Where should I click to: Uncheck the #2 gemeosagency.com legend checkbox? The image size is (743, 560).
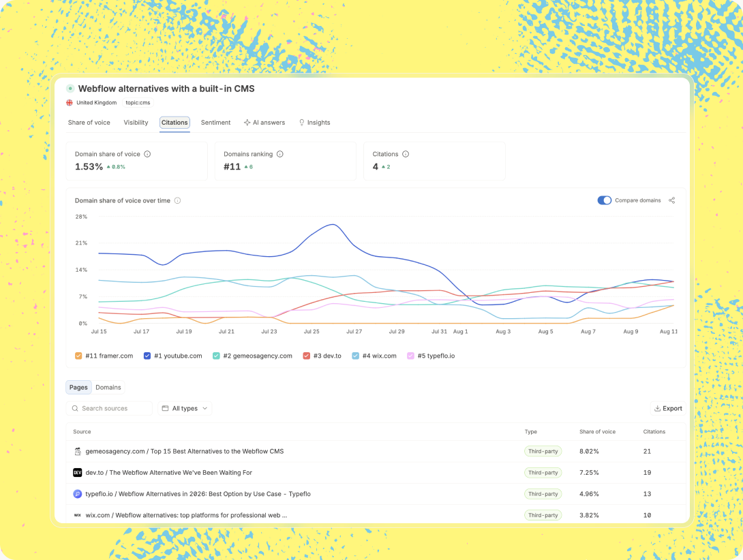(x=217, y=356)
